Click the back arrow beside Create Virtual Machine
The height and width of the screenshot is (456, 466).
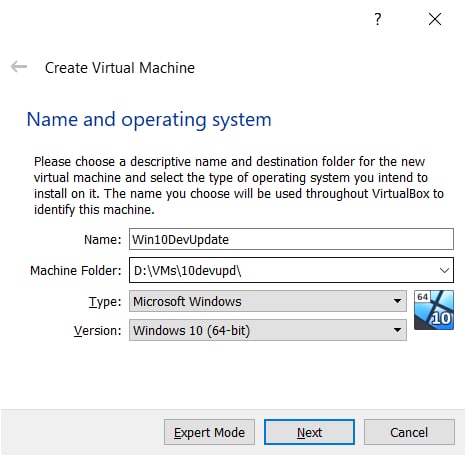[x=19, y=67]
